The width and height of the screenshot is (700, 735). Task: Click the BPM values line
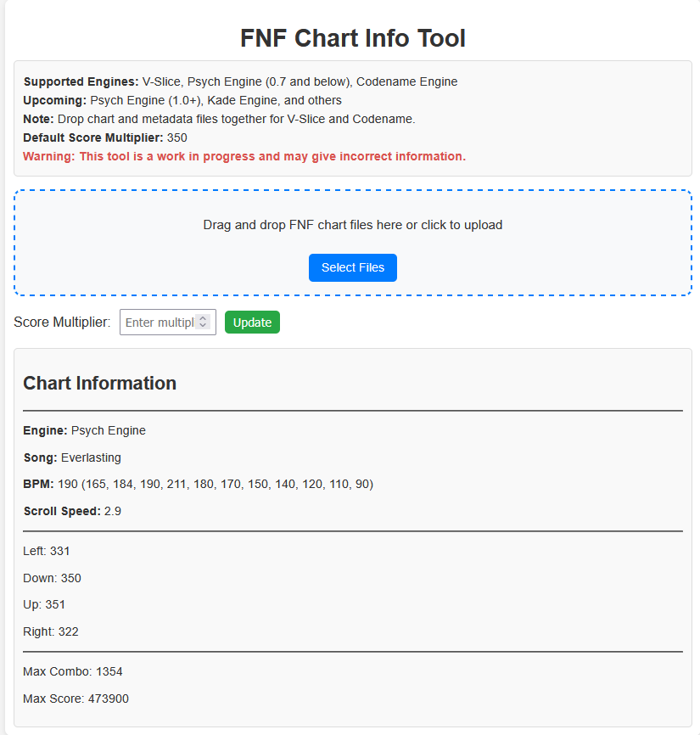pos(199,484)
